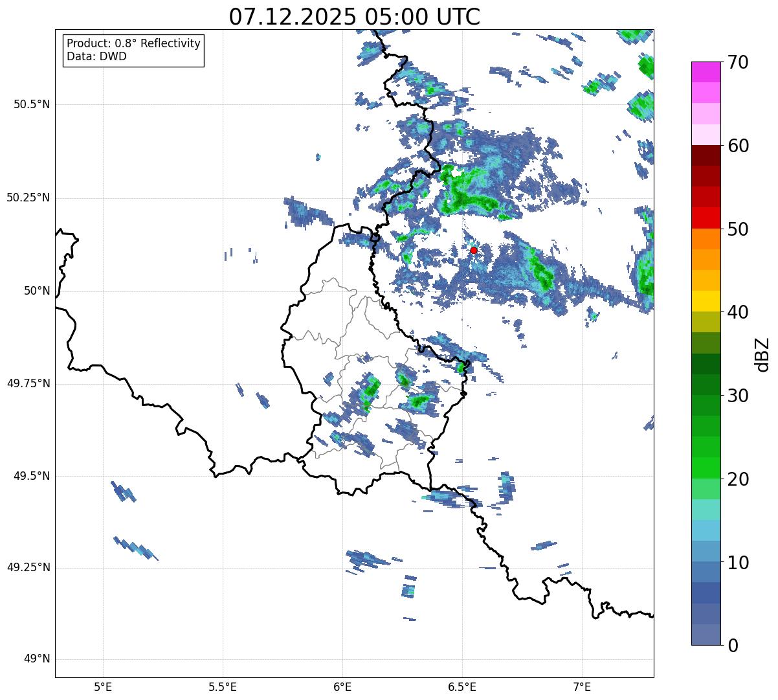Click the 6.5°E longitude label

[x=463, y=686]
